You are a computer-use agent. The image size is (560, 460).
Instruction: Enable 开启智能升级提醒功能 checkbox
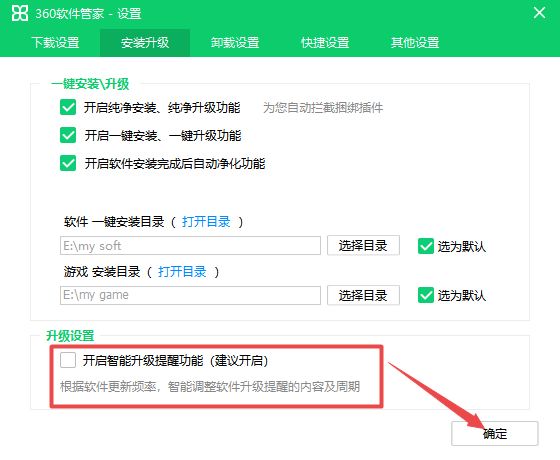coord(68,360)
